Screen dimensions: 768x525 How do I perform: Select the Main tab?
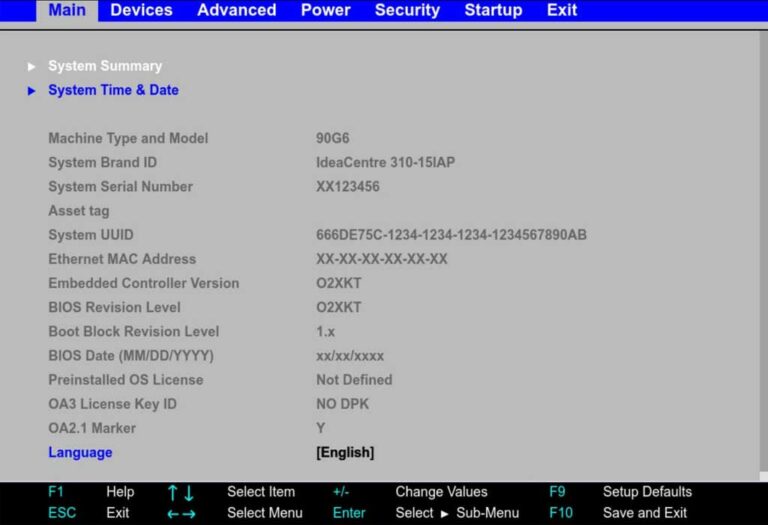(67, 10)
